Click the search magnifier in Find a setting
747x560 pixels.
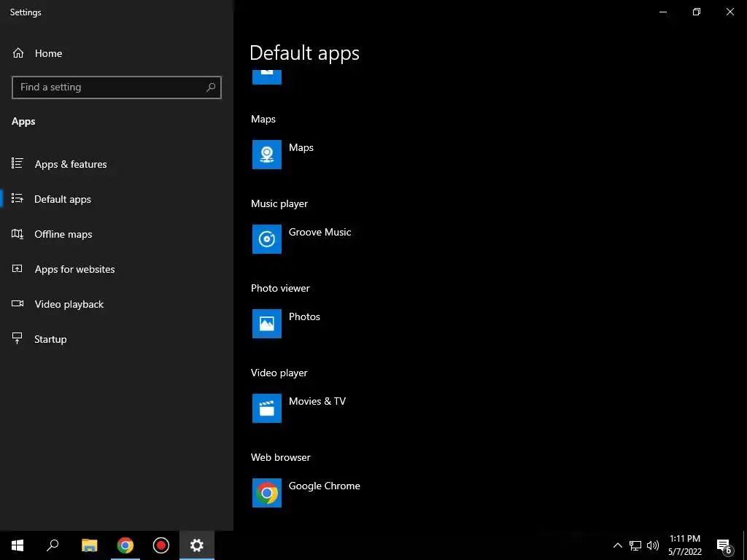pos(211,87)
